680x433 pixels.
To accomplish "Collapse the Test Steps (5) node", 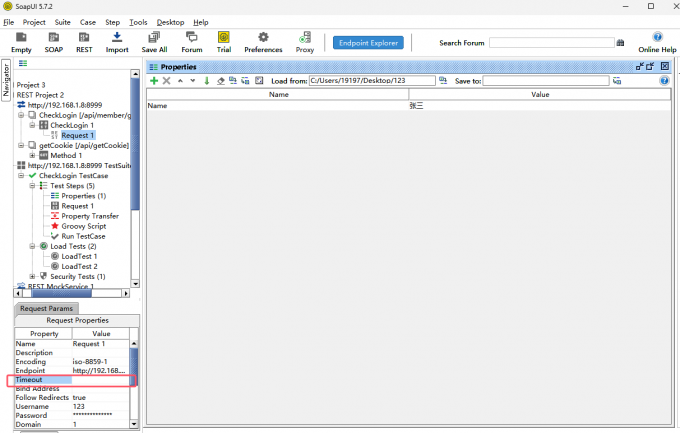I will [x=32, y=186].
